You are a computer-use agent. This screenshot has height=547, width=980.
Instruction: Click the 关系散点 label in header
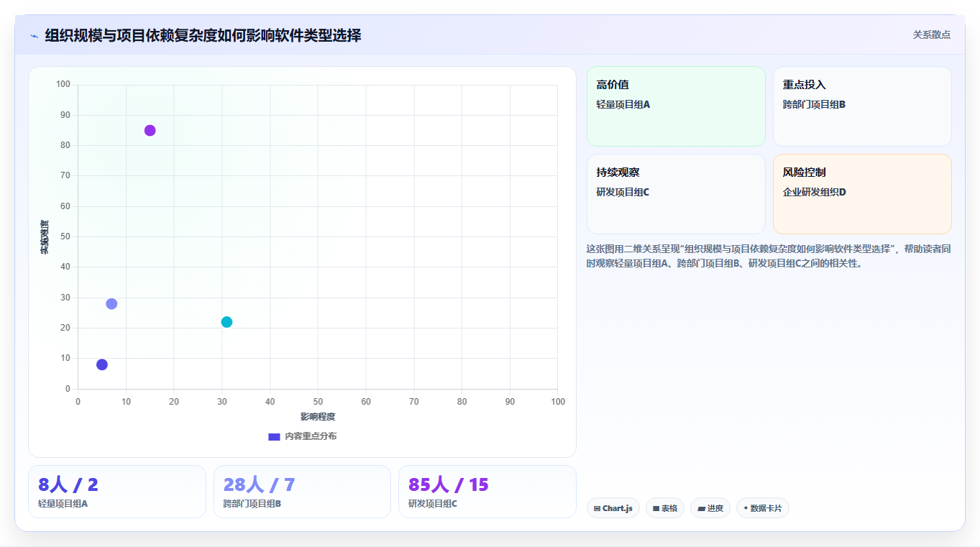click(932, 35)
